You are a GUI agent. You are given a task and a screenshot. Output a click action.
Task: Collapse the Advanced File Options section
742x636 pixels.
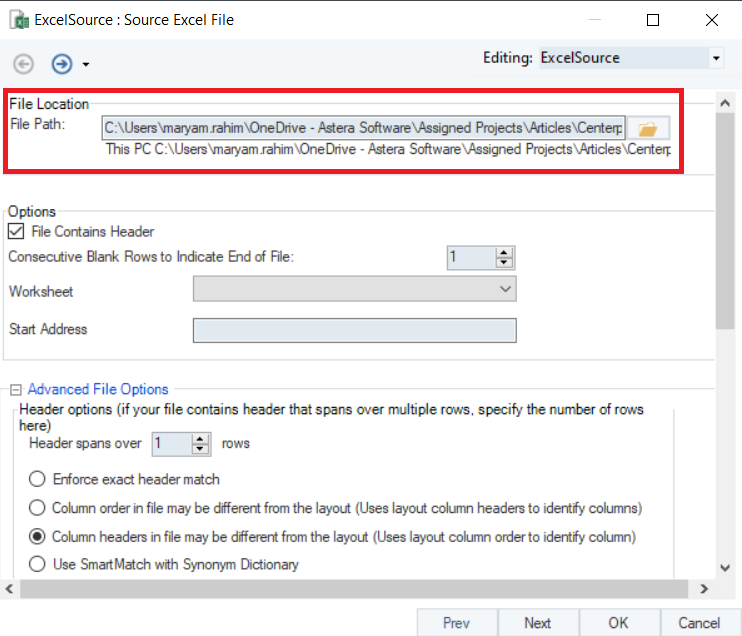click(x=16, y=390)
